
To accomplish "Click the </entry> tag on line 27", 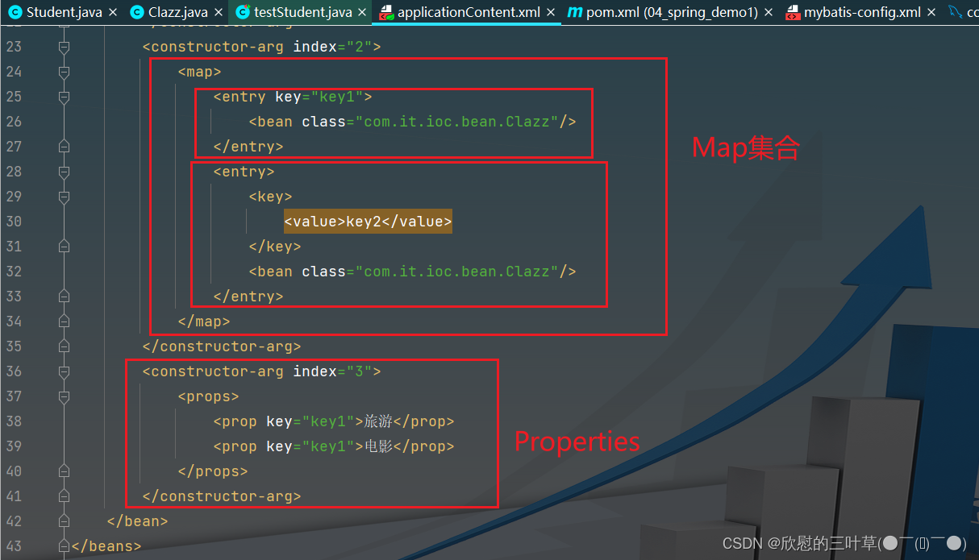I will point(248,147).
